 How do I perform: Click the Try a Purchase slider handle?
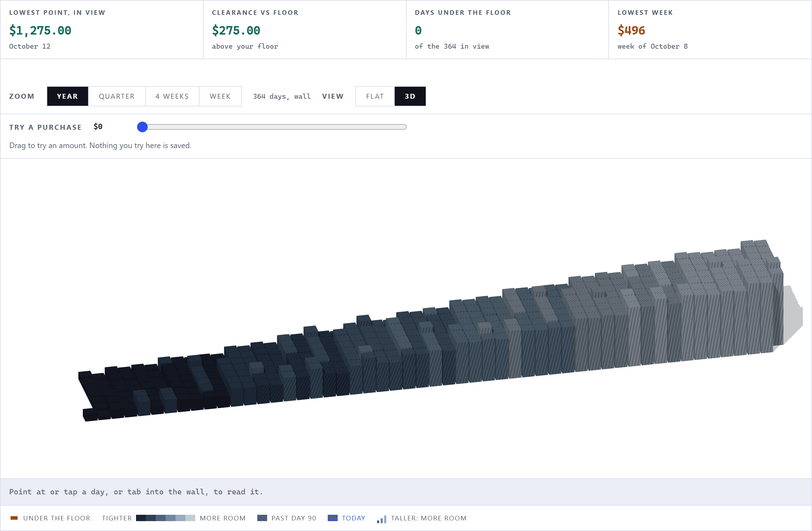(x=142, y=127)
